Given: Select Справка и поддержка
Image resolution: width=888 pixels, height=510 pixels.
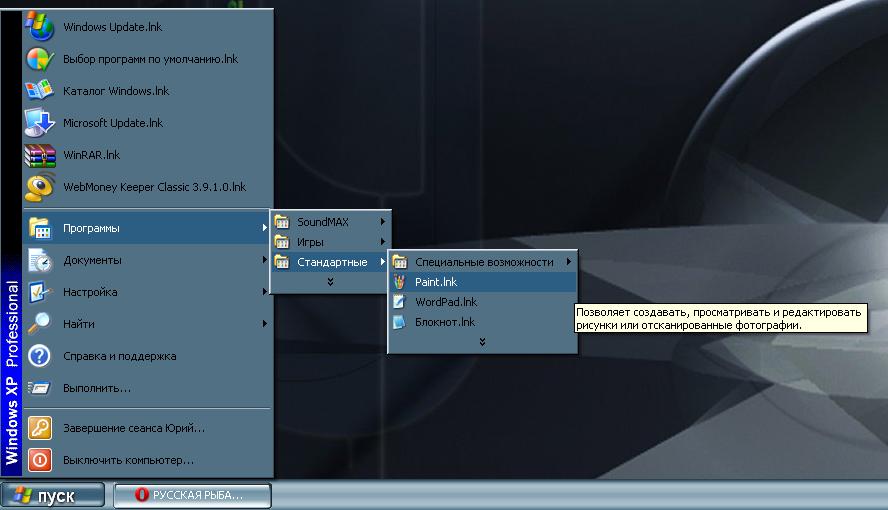Looking at the screenshot, I should tap(147, 356).
